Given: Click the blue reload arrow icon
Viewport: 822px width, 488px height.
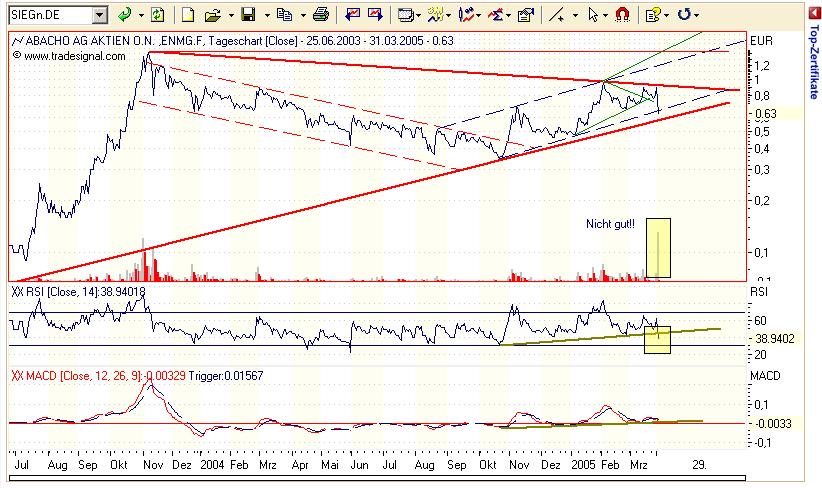Looking at the screenshot, I should click(684, 15).
